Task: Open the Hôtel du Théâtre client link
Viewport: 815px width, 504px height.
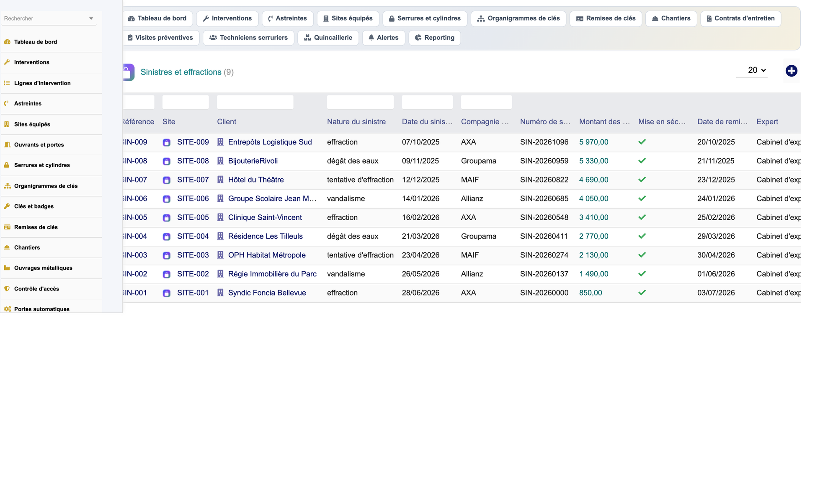Action: point(256,180)
